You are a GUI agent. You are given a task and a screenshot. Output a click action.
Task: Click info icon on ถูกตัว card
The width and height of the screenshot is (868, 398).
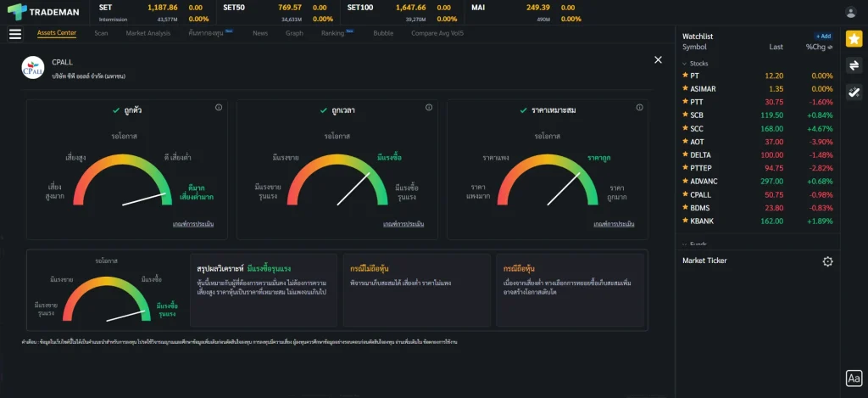click(219, 108)
